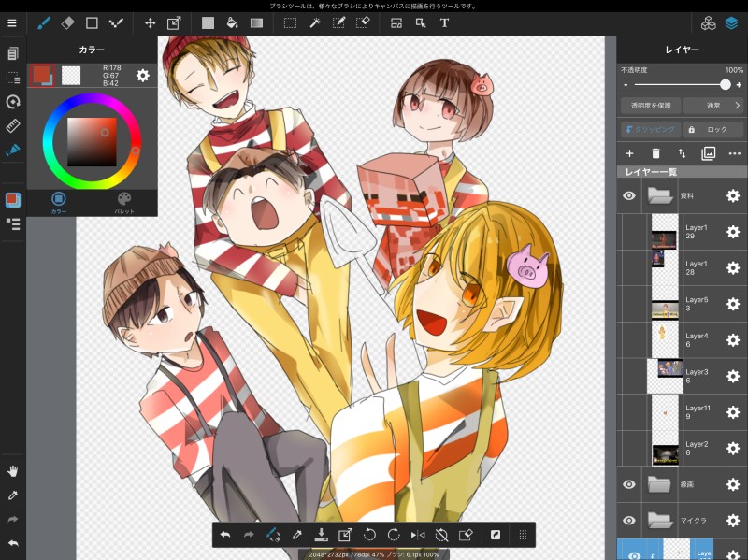Select the transparent color swatch

click(x=71, y=76)
